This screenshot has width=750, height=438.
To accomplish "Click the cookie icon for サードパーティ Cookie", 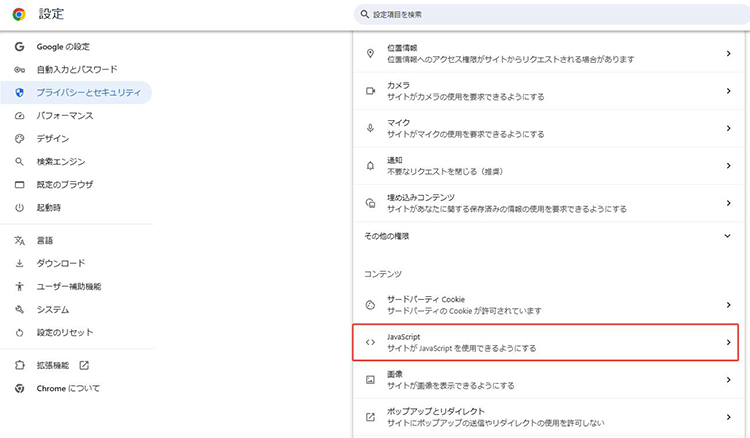I will pyautogui.click(x=370, y=305).
